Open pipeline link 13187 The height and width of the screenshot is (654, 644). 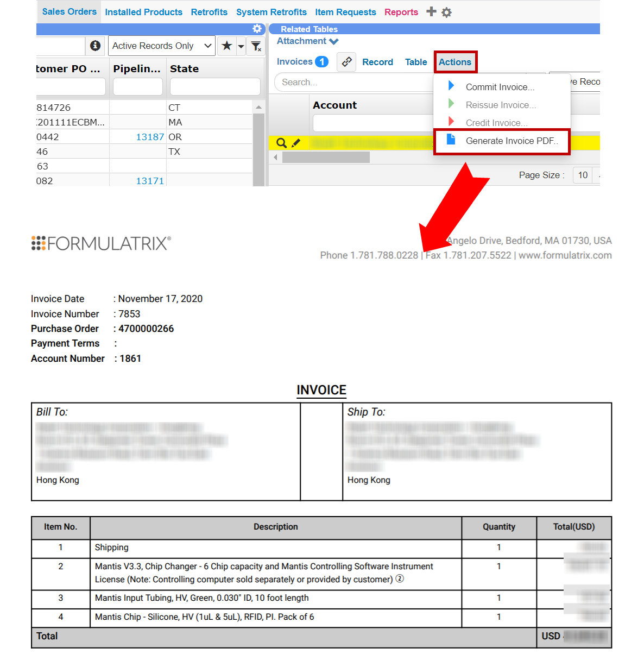(x=149, y=137)
